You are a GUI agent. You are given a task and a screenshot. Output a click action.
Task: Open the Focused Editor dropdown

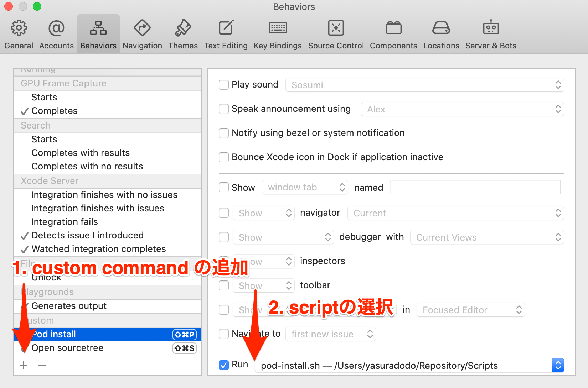click(x=471, y=310)
